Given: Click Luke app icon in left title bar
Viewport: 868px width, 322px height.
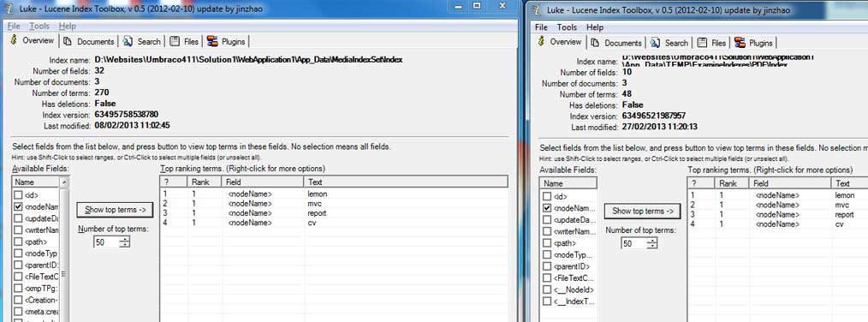Looking at the screenshot, I should tap(9, 9).
